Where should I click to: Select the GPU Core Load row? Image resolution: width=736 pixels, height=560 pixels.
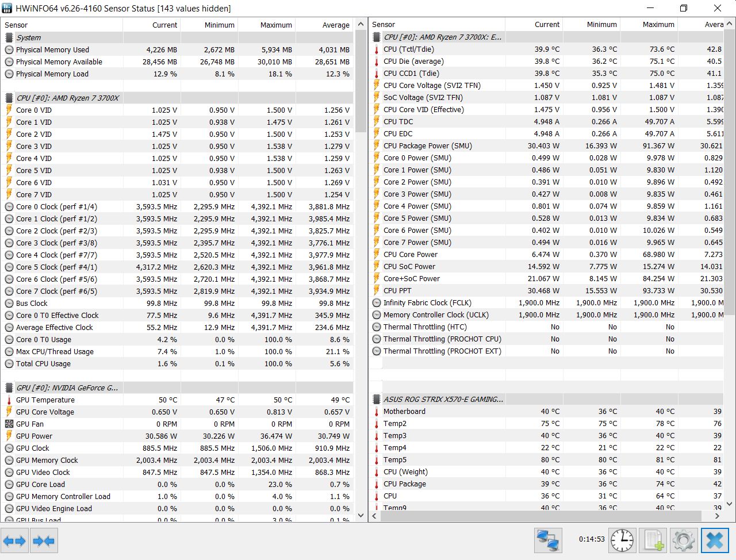point(177,484)
